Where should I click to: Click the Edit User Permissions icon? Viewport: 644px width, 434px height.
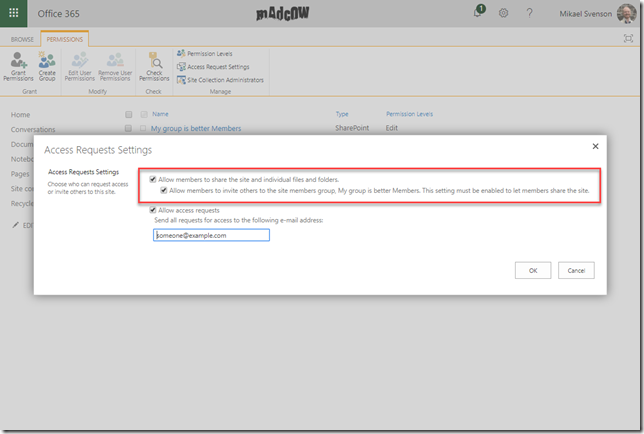click(x=80, y=66)
